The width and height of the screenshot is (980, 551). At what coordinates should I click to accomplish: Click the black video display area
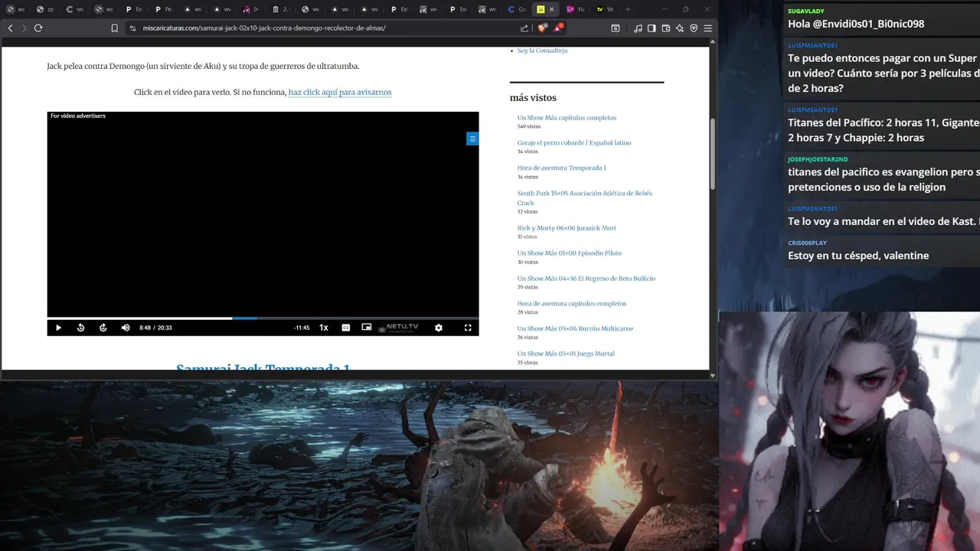tap(263, 214)
